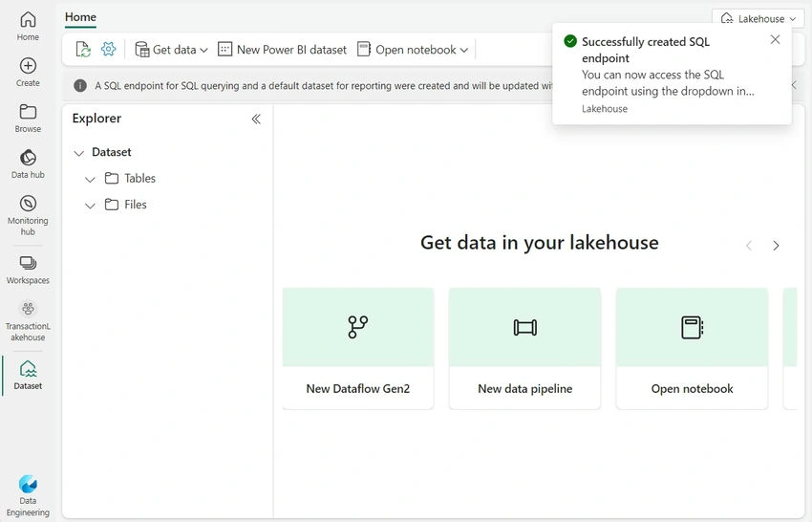Expand the Tables folder chevron
Screen dimensions: 812x522
(x=90, y=180)
